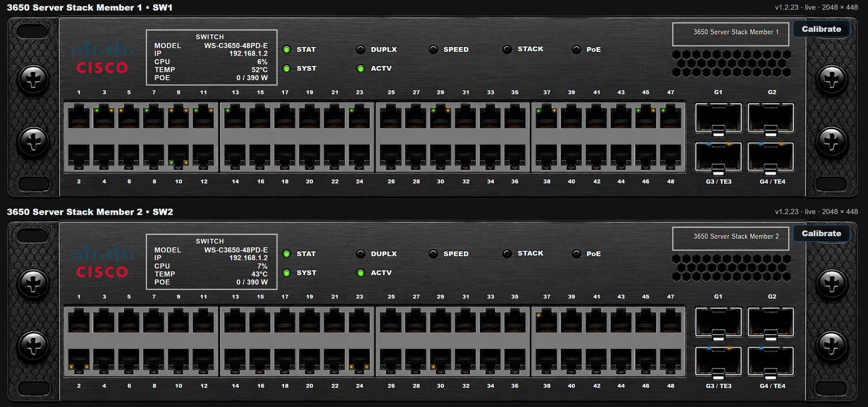Click the G1 SFP slot on SW2
The image size is (868, 407).
click(718, 323)
